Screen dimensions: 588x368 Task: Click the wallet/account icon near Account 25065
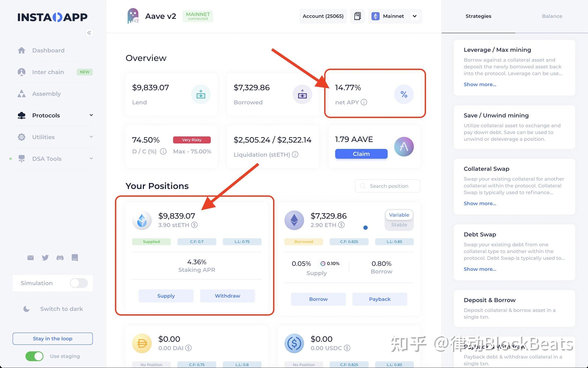358,16
